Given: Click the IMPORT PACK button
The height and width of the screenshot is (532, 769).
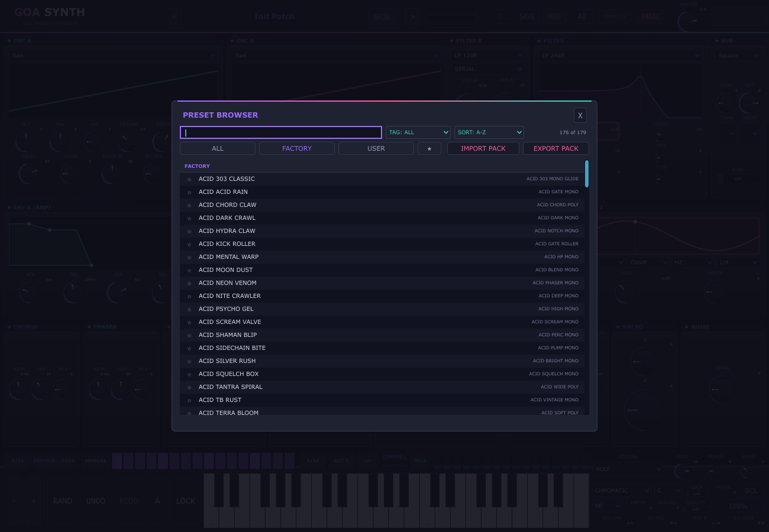Looking at the screenshot, I should pyautogui.click(x=483, y=148).
